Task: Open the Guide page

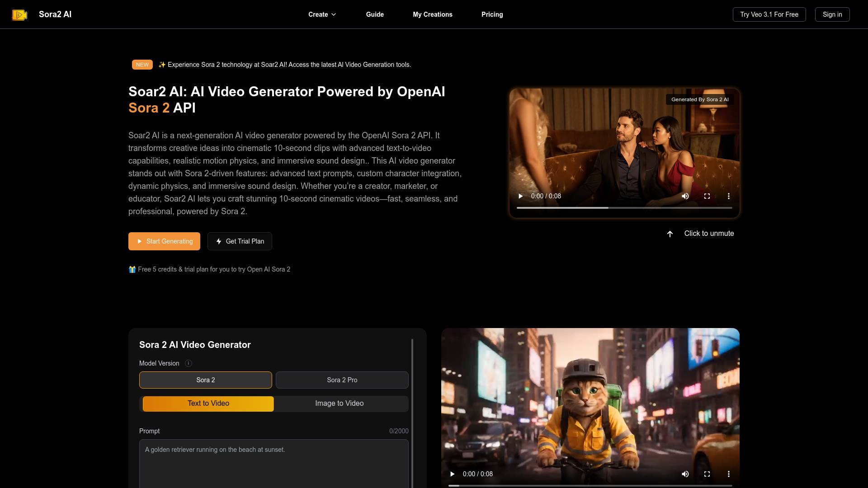Action: (375, 14)
